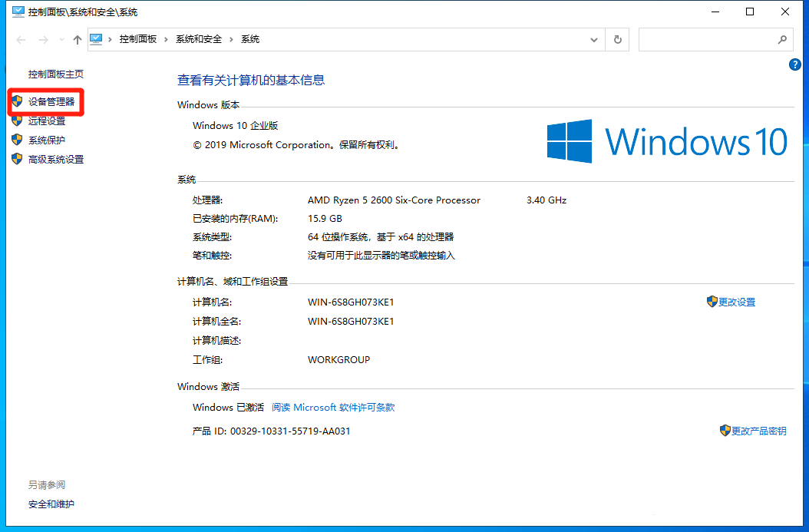This screenshot has width=809, height=532.
Task: Open 安全和维护 under 另请参阅
Action: click(x=51, y=504)
